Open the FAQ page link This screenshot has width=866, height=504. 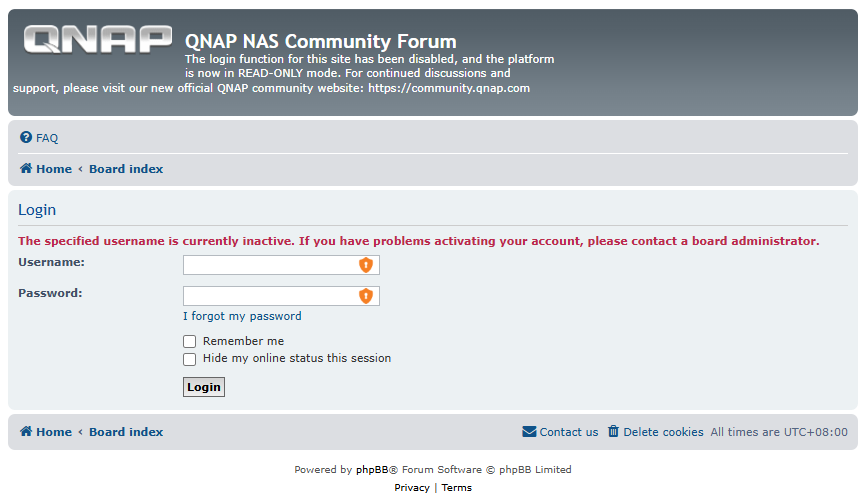pos(47,138)
